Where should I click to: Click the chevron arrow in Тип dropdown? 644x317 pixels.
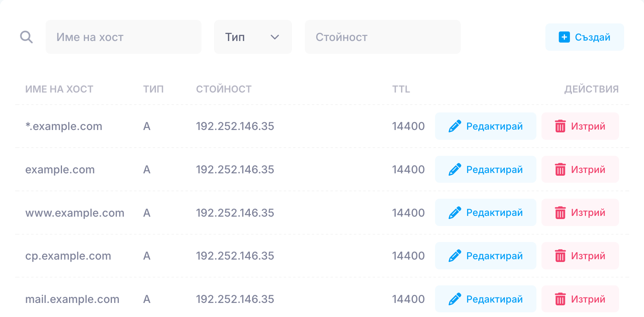click(x=275, y=37)
